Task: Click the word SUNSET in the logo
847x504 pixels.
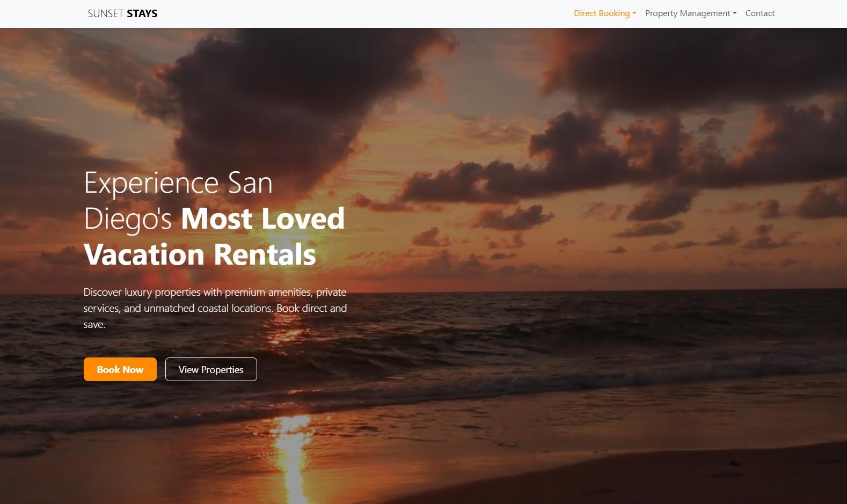Action: click(106, 13)
